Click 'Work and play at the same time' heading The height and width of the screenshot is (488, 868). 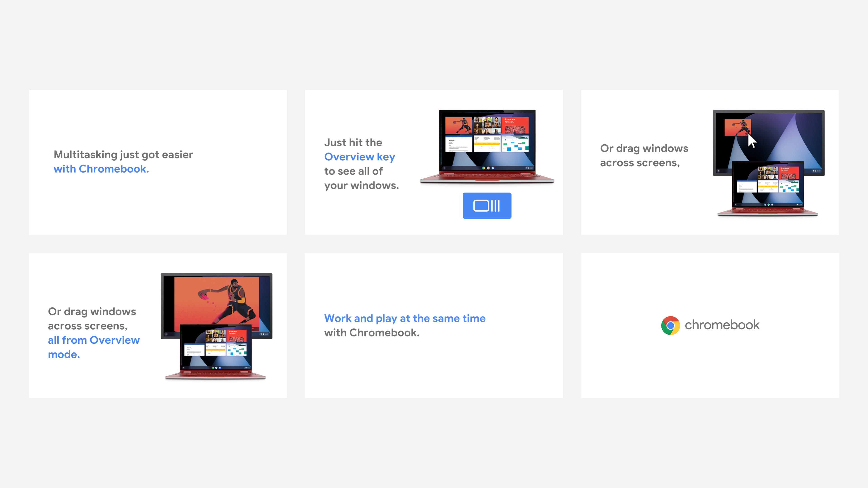coord(405,318)
